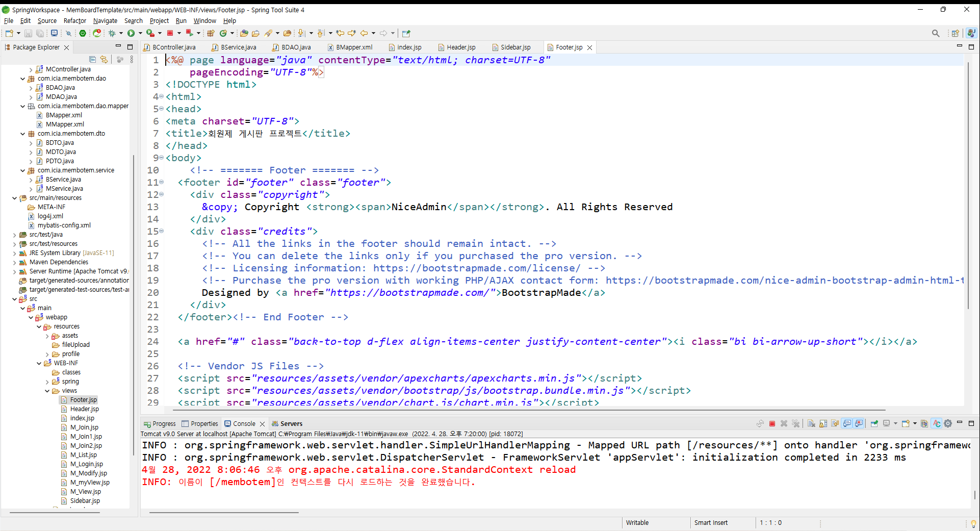Viewport: 980px width, 531px height.
Task: Expand the assets folder
Action: (x=47, y=336)
